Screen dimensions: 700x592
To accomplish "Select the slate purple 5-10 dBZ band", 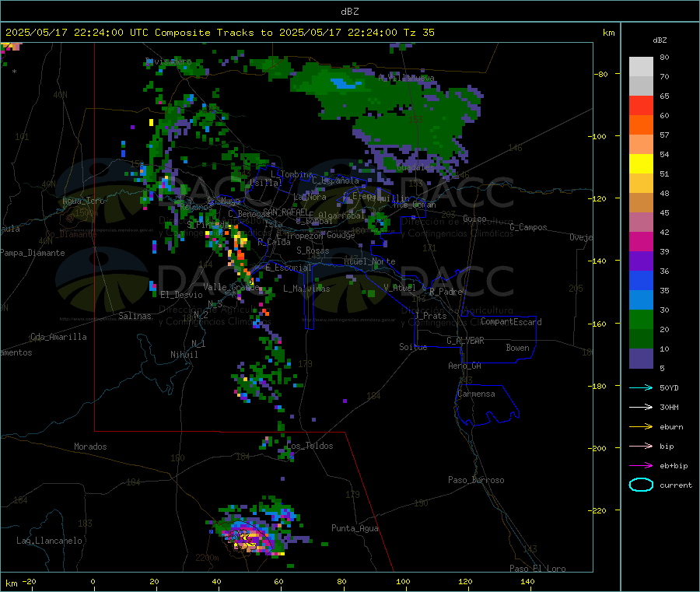I will [x=641, y=359].
